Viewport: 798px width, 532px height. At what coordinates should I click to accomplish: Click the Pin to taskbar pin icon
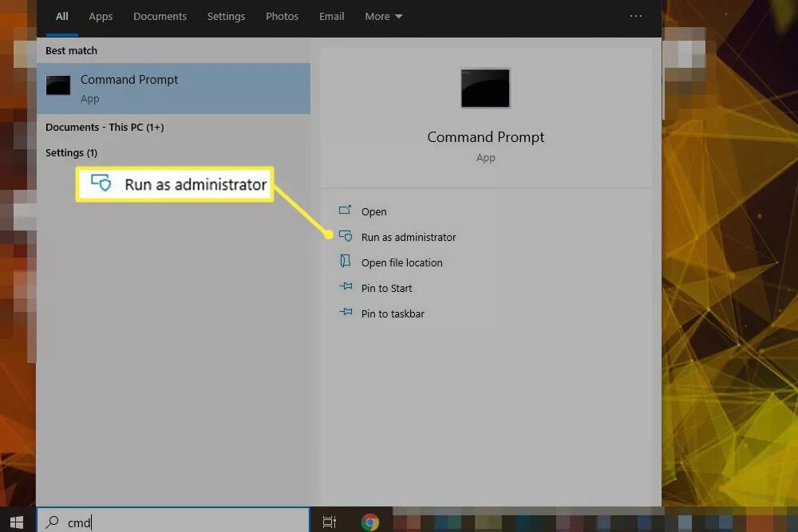click(346, 312)
